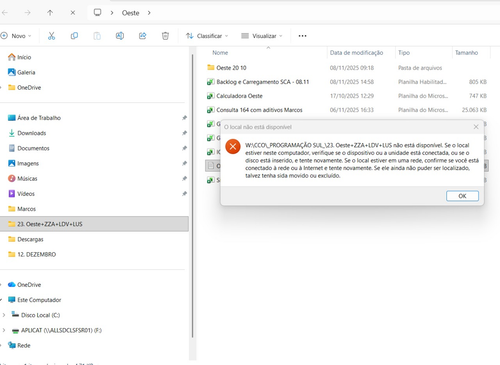The image size is (500, 365).
Task: Open the Downloads quick access folder
Action: click(27, 133)
